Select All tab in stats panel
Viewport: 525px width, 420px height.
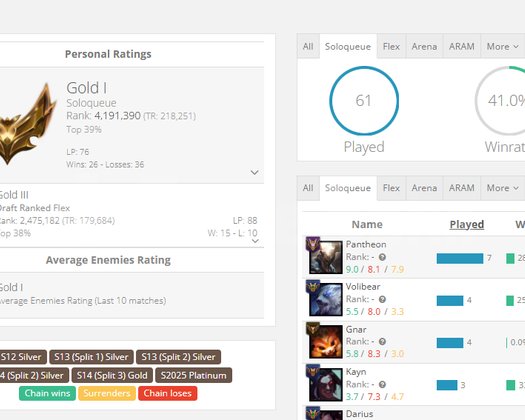[x=308, y=46]
